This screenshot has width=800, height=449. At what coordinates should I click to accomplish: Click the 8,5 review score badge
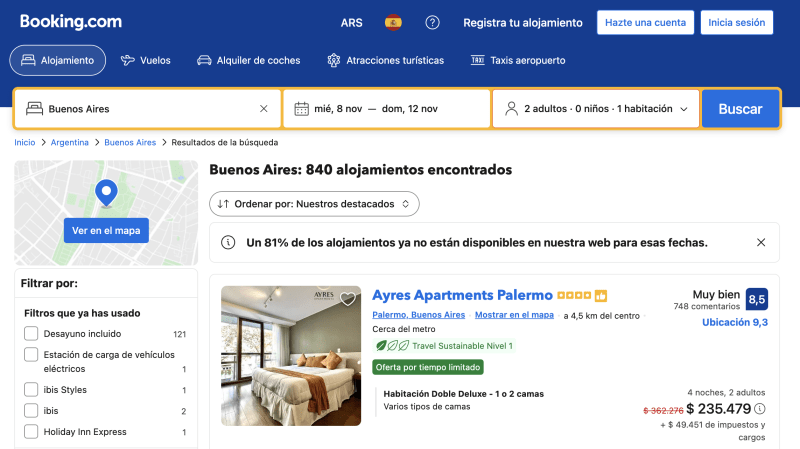click(757, 300)
